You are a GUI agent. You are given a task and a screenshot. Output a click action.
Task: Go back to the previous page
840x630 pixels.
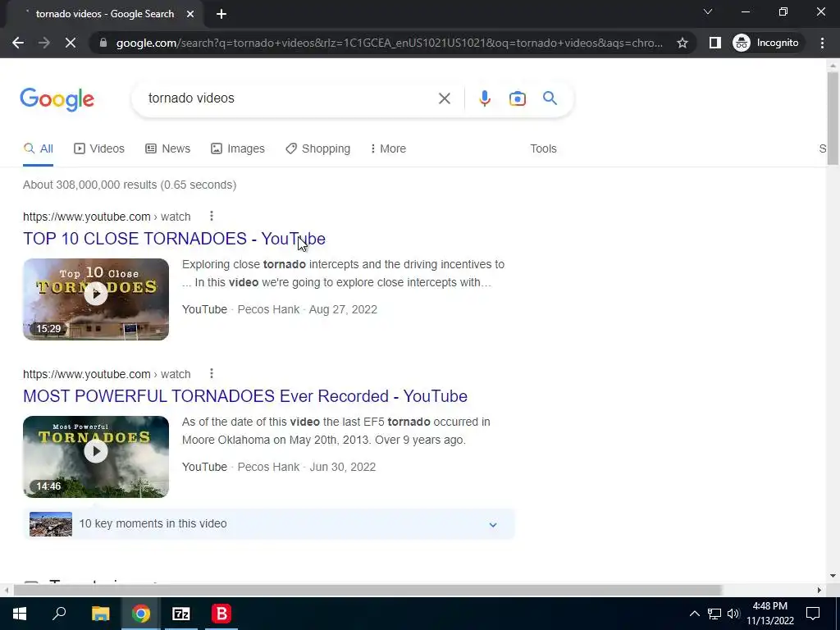click(18, 43)
